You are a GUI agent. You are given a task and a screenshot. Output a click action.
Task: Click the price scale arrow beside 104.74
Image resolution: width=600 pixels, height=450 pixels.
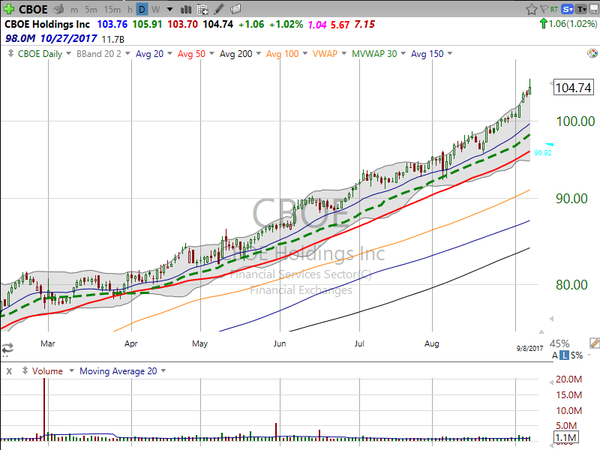pos(551,83)
